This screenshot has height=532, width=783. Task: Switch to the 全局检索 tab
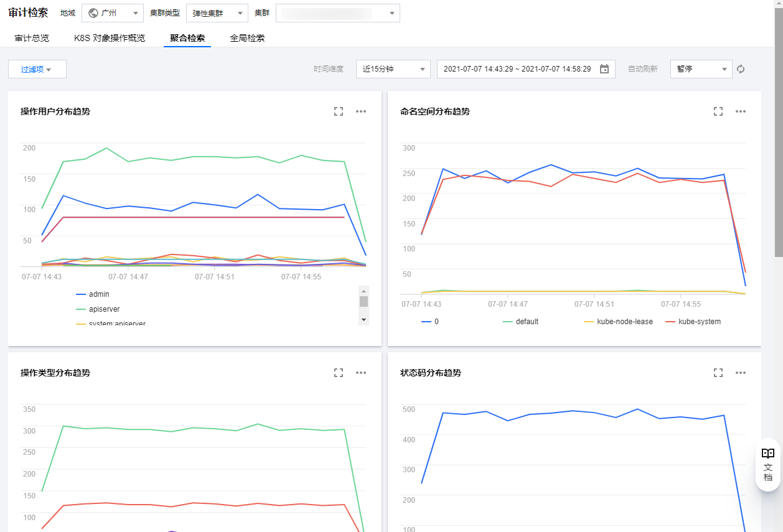click(x=247, y=38)
